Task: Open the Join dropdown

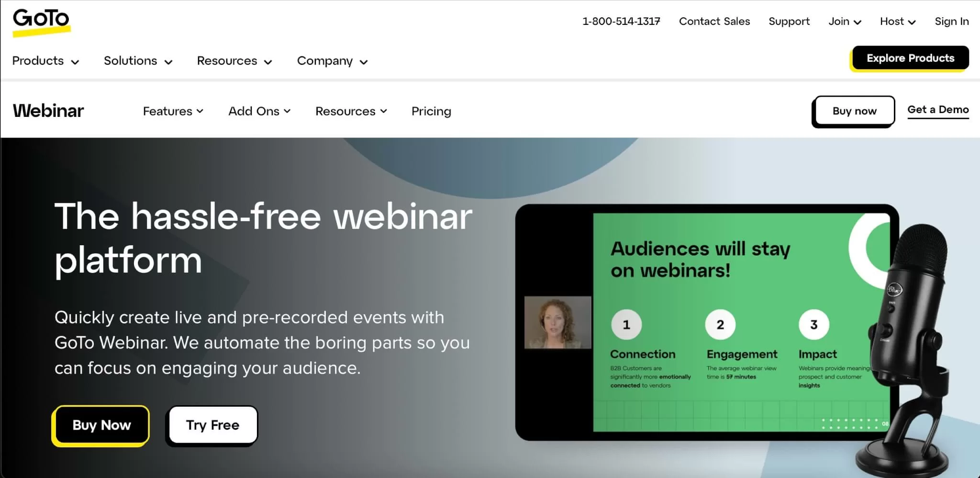Action: 845,22
